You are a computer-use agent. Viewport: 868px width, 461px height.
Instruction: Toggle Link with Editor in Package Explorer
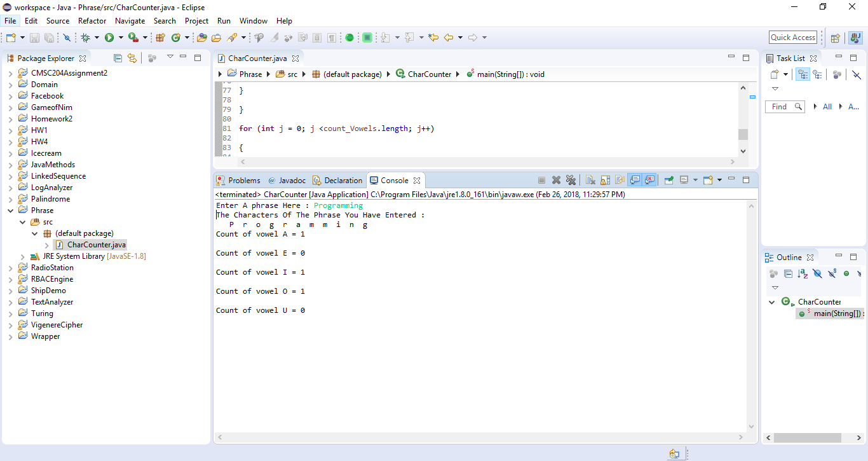pos(132,58)
